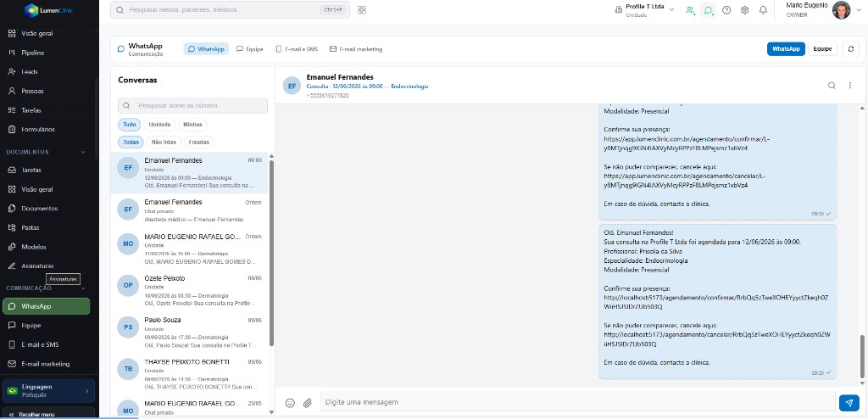The image size is (868, 419).
Task: Open Ozete Peixoto conversation
Action: click(189, 291)
